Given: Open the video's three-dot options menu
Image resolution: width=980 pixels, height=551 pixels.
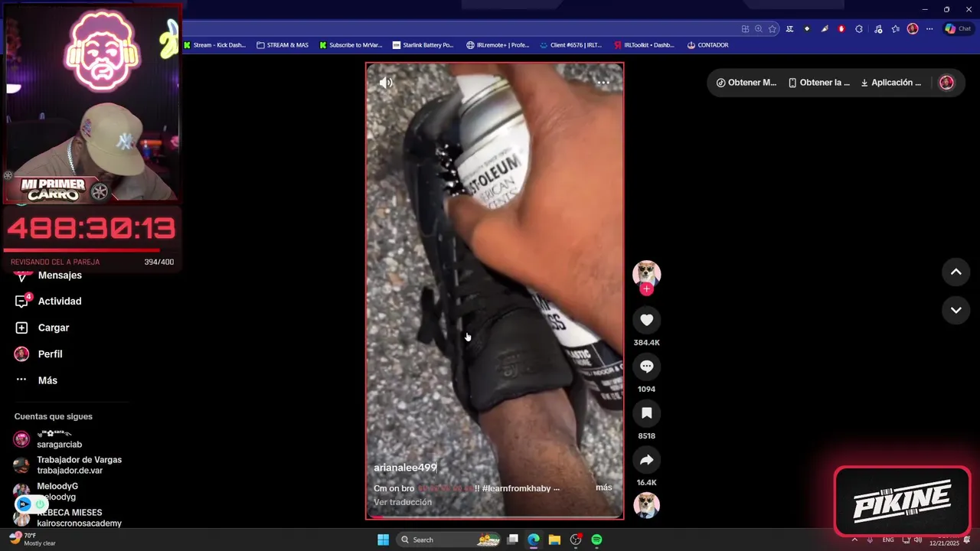Looking at the screenshot, I should [x=603, y=83].
